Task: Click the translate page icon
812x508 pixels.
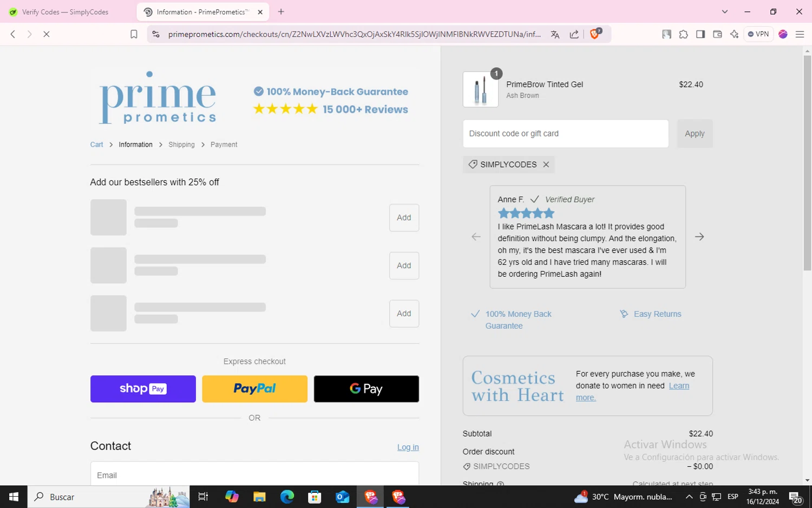Action: tap(555, 34)
